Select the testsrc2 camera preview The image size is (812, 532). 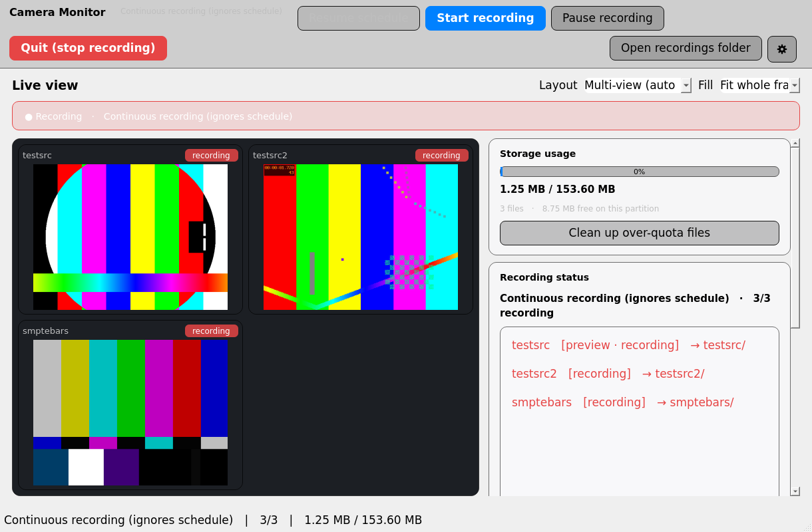(361, 237)
